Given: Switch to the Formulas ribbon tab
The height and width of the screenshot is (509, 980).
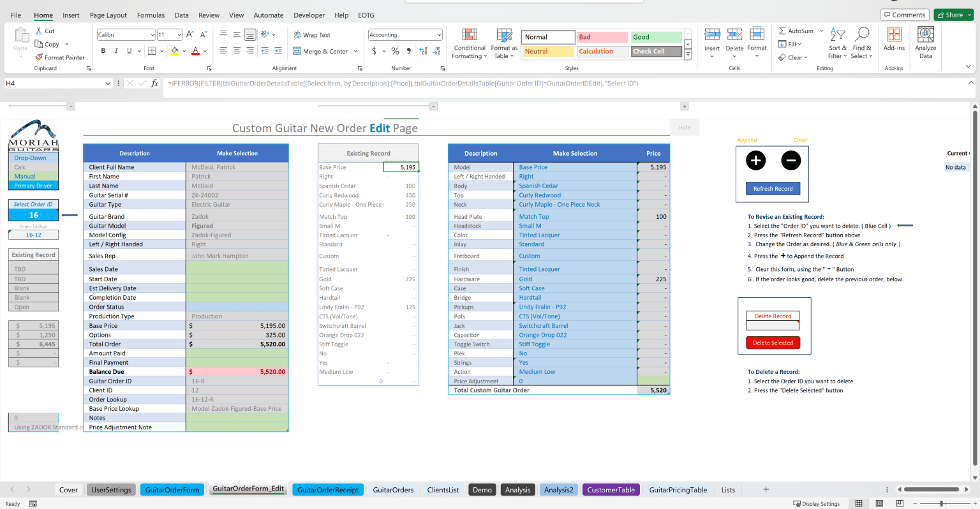Looking at the screenshot, I should tap(151, 15).
